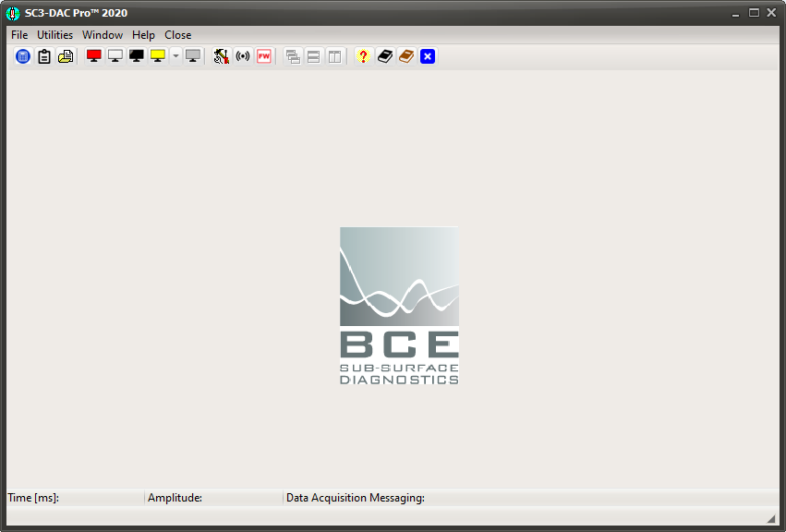Tile windows vertically using toolbar icon
The width and height of the screenshot is (786, 532).
click(335, 56)
